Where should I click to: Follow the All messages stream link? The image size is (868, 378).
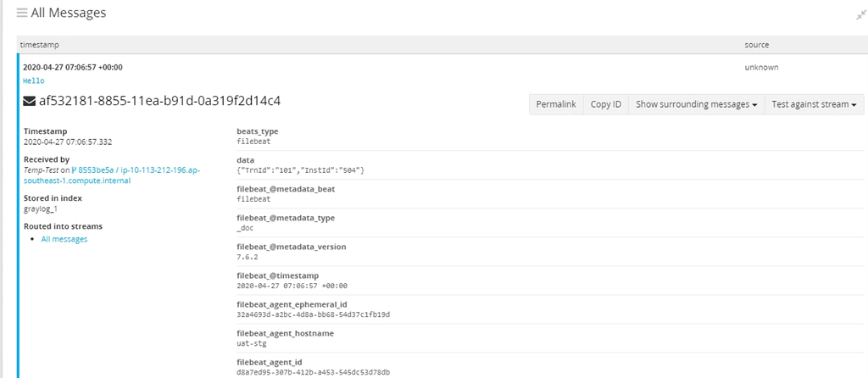tap(64, 239)
